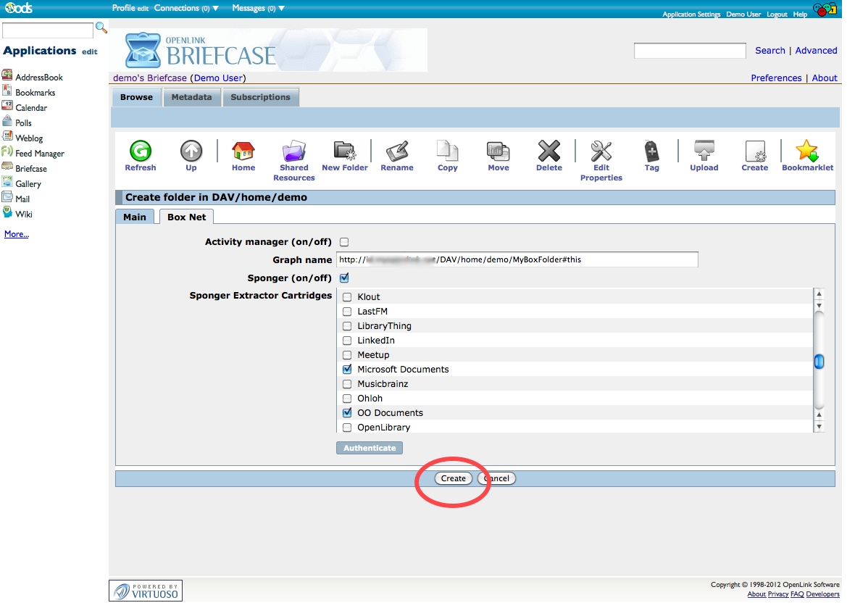The height and width of the screenshot is (616, 855).
Task: Check the LinkedIn cartridge checkbox
Action: pos(347,341)
